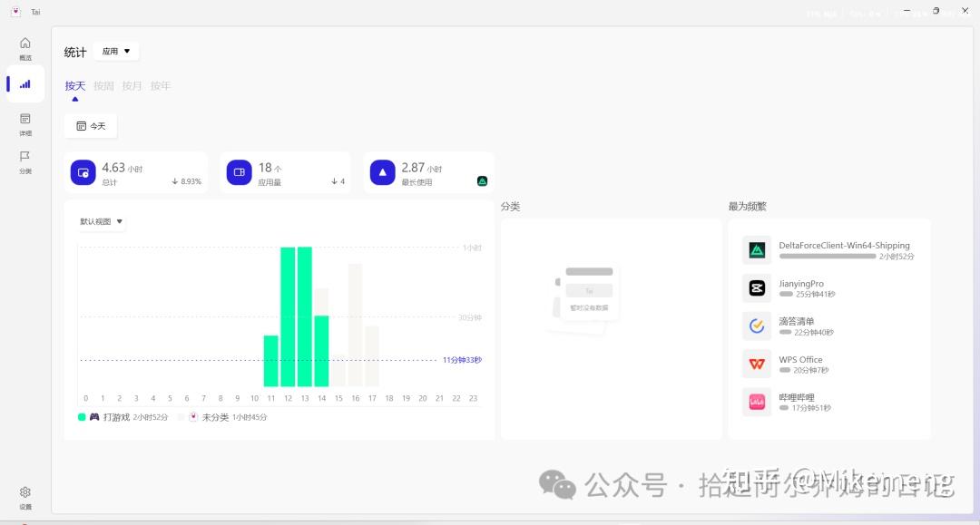The width and height of the screenshot is (980, 525).
Task: Click the green bar for hour 13
Action: pos(304,316)
